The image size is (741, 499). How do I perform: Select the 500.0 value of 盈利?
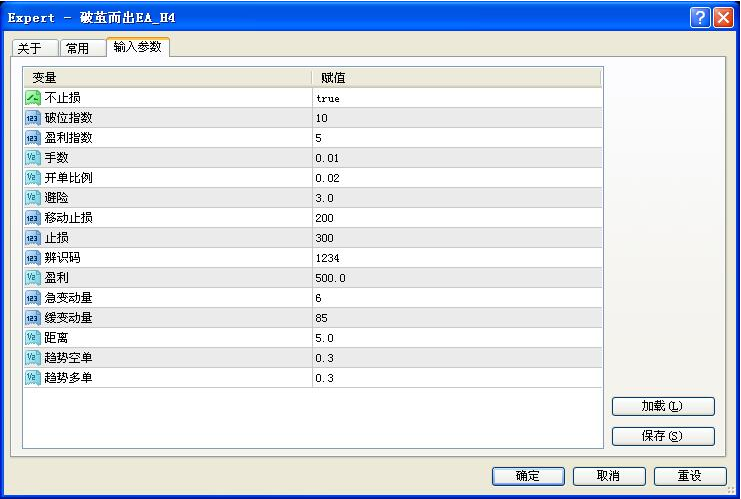330,278
